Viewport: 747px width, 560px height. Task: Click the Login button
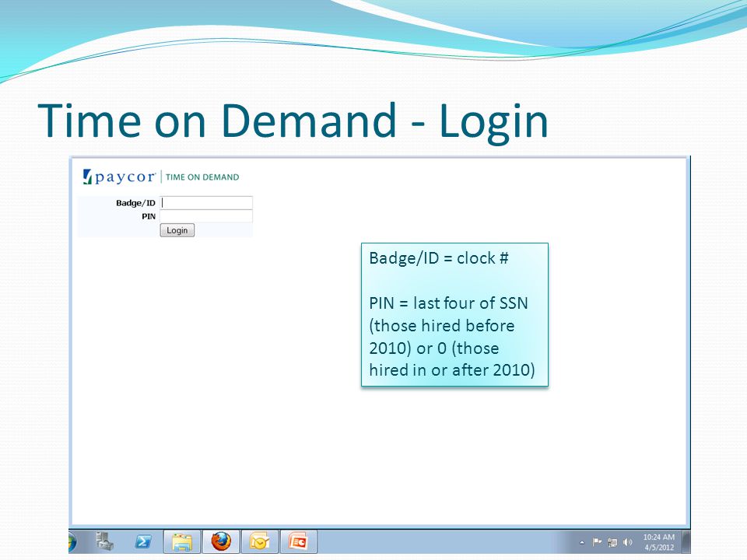pos(177,230)
